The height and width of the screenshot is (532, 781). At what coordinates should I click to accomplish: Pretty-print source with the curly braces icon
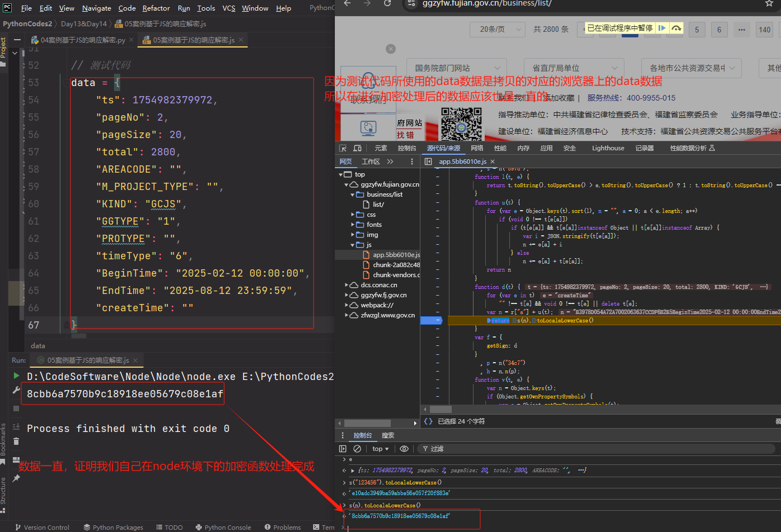428,421
